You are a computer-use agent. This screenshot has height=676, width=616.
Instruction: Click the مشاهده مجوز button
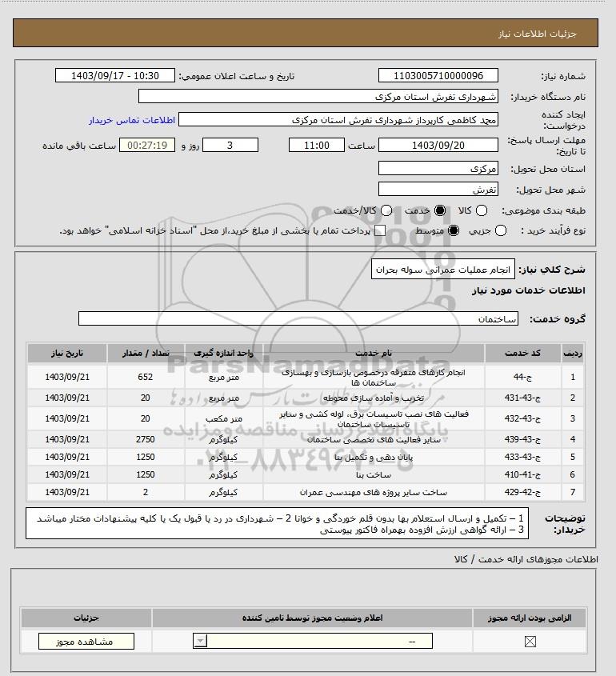click(x=86, y=642)
